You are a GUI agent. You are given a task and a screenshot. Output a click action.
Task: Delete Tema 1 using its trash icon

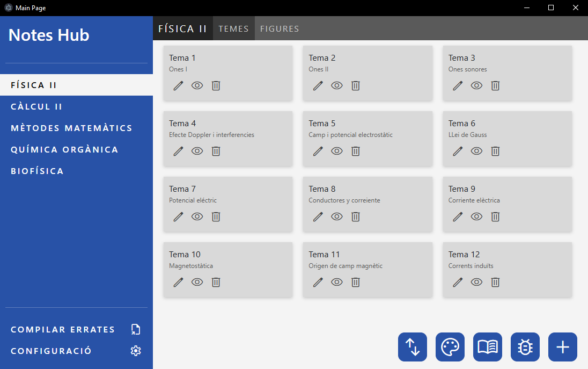(216, 85)
